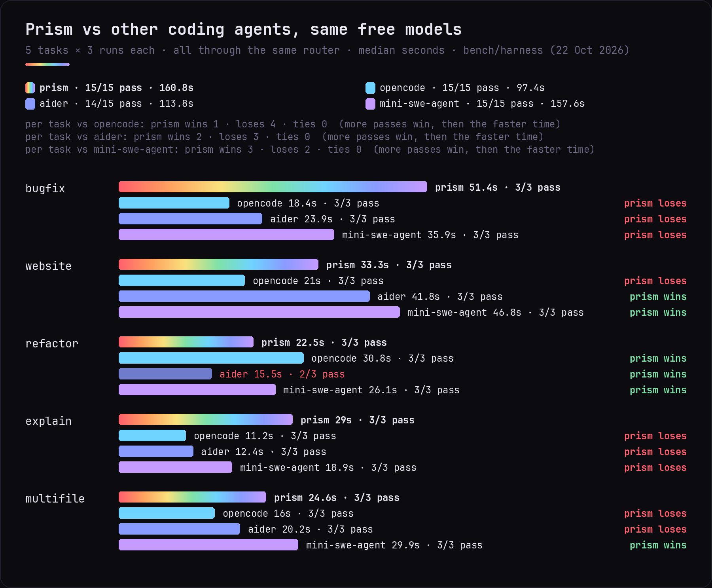Click 'aider 23.9s · 3/3 pass' label
The width and height of the screenshot is (712, 588).
(x=333, y=219)
